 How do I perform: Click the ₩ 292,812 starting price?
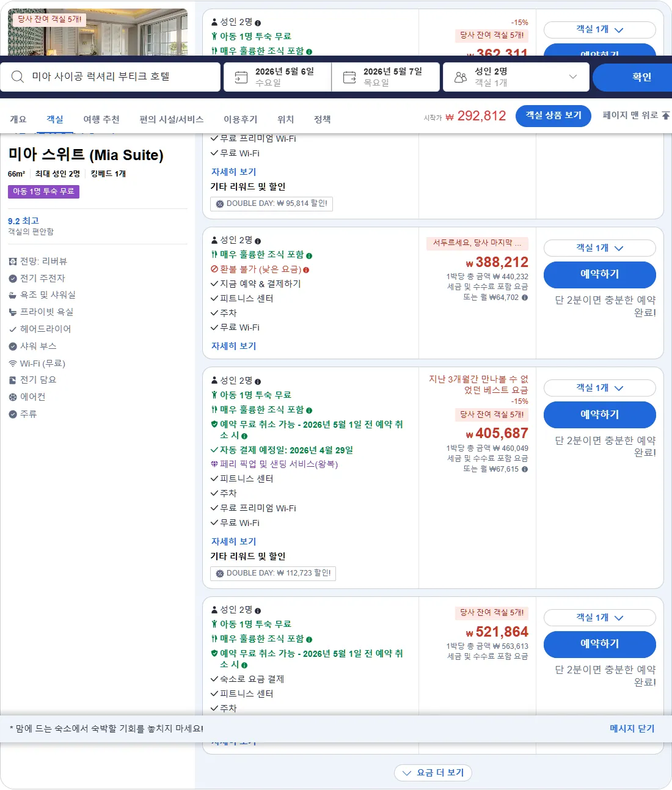tap(475, 116)
